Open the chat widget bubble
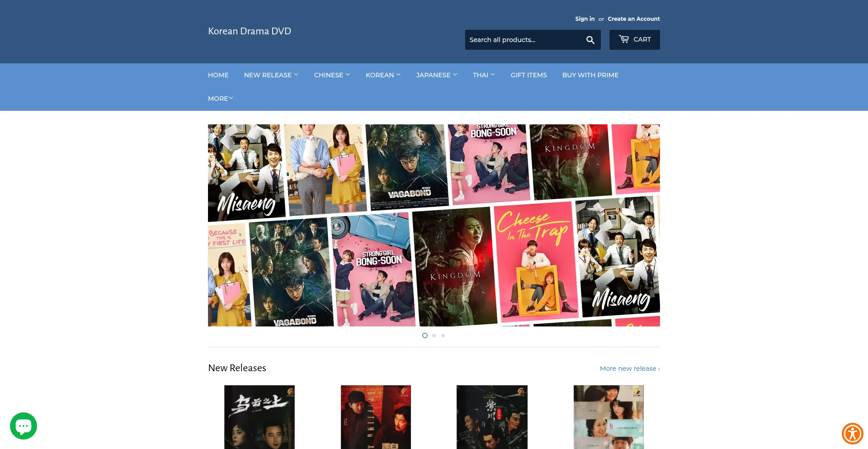The image size is (868, 449). (23, 425)
